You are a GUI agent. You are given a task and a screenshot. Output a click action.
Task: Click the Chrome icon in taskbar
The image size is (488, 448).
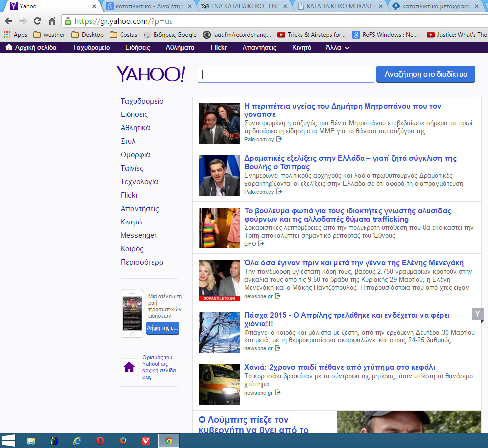tap(169, 441)
